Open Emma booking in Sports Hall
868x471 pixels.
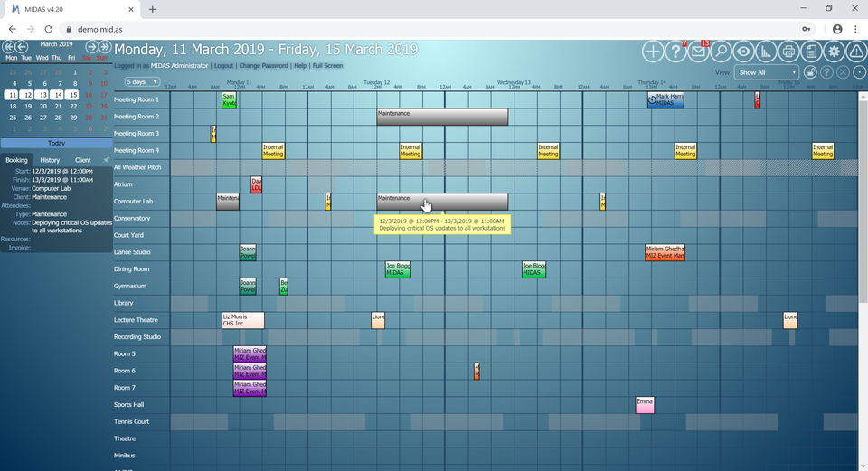pos(645,405)
